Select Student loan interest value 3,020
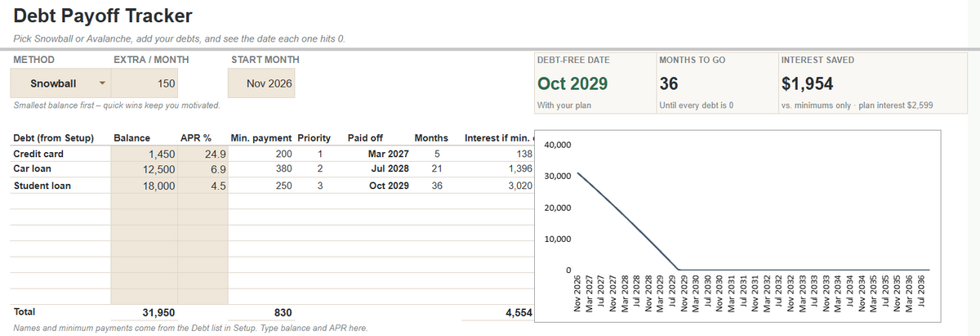The height and width of the screenshot is (336, 980). pyautogui.click(x=520, y=186)
